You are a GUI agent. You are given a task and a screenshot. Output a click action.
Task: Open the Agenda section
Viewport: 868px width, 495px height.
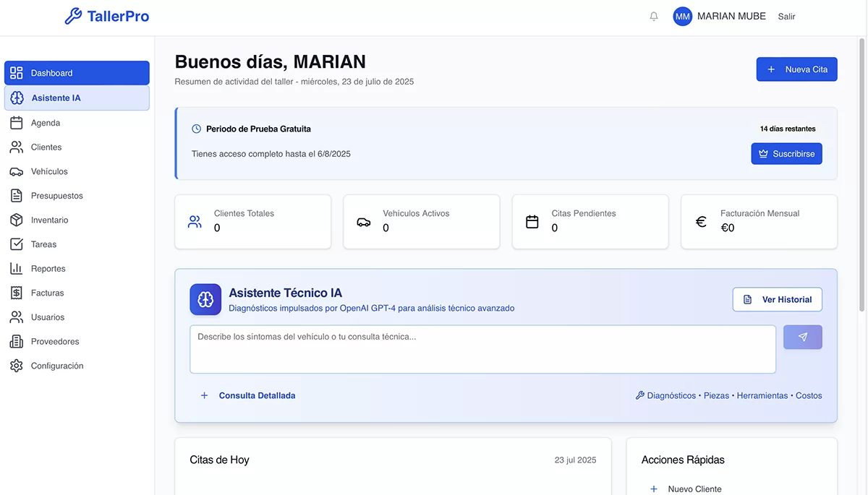point(77,123)
